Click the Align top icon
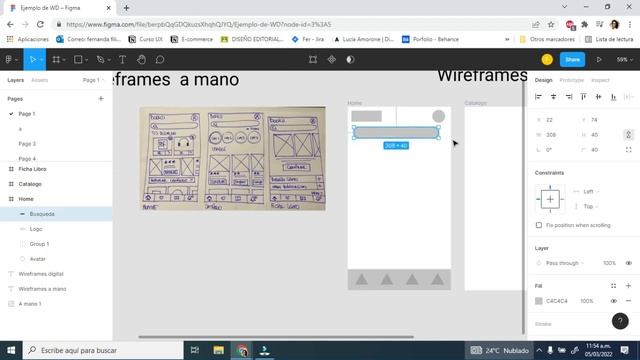This screenshot has height=360, width=640. 584,97
